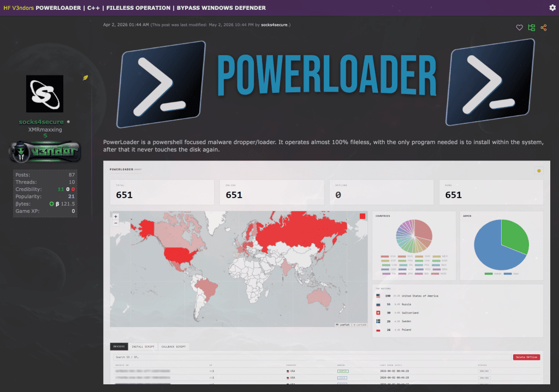Toggle the MEX legend entry in Countries chart
The height and width of the screenshot is (392, 559).
tap(441, 257)
